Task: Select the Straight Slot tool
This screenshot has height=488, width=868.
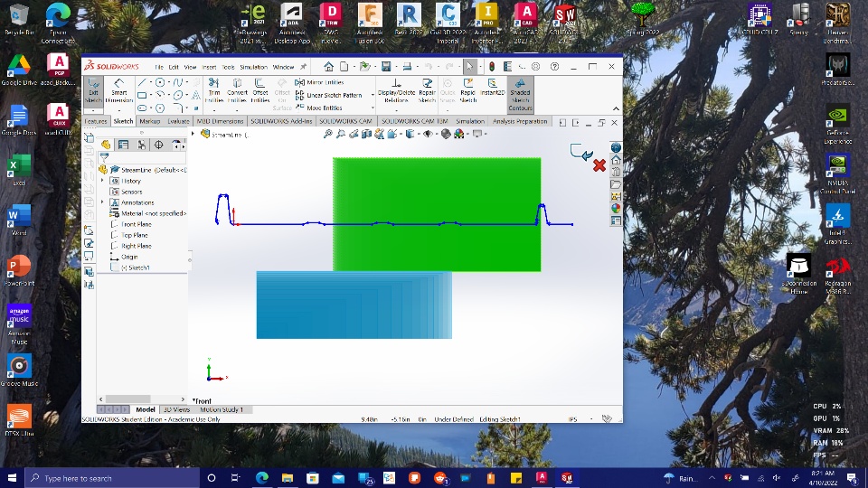Action: 142,108
